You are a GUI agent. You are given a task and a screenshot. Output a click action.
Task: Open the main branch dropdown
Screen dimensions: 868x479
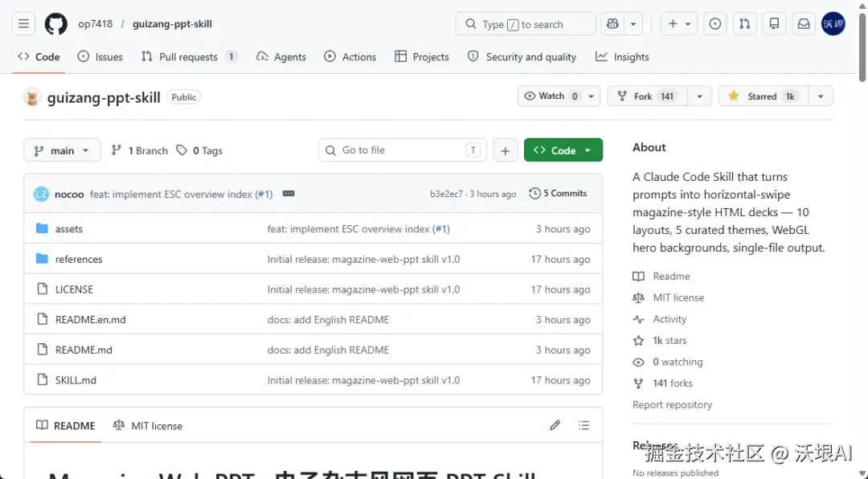(x=62, y=150)
